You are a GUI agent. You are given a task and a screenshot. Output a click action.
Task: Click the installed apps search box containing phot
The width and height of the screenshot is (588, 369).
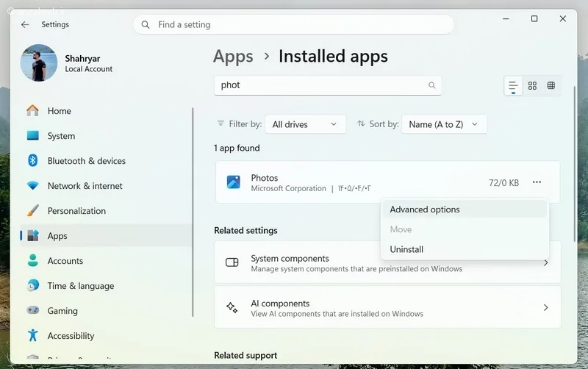click(328, 85)
